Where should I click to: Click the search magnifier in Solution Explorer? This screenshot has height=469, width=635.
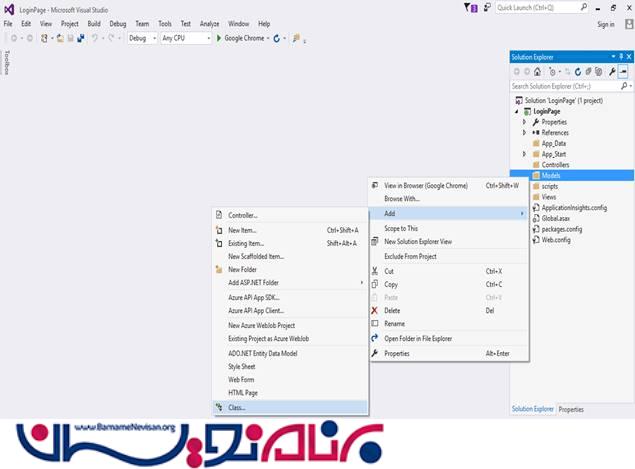624,86
